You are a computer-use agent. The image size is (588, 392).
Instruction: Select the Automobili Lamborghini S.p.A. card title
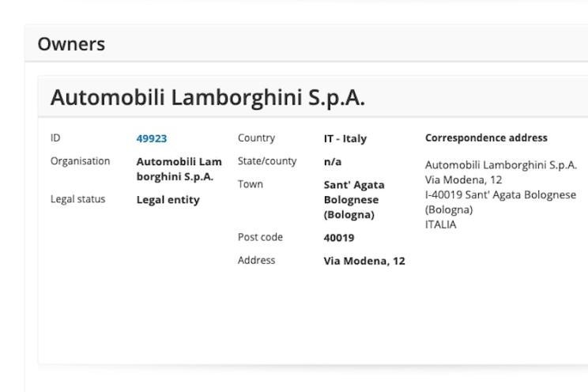(x=207, y=97)
